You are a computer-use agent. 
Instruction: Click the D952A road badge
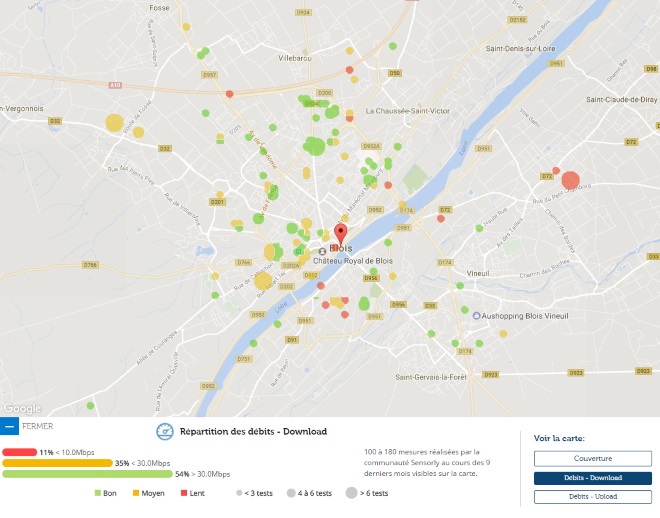tap(371, 146)
